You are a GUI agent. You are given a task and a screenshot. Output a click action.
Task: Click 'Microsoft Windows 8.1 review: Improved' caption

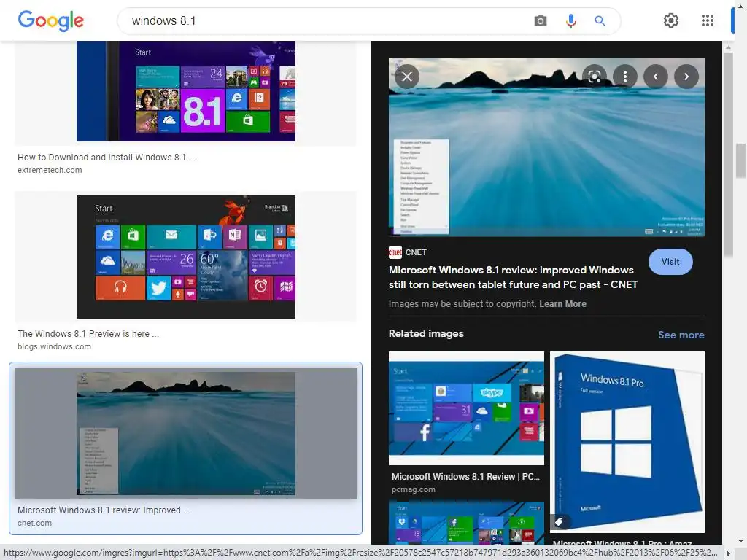pos(104,510)
